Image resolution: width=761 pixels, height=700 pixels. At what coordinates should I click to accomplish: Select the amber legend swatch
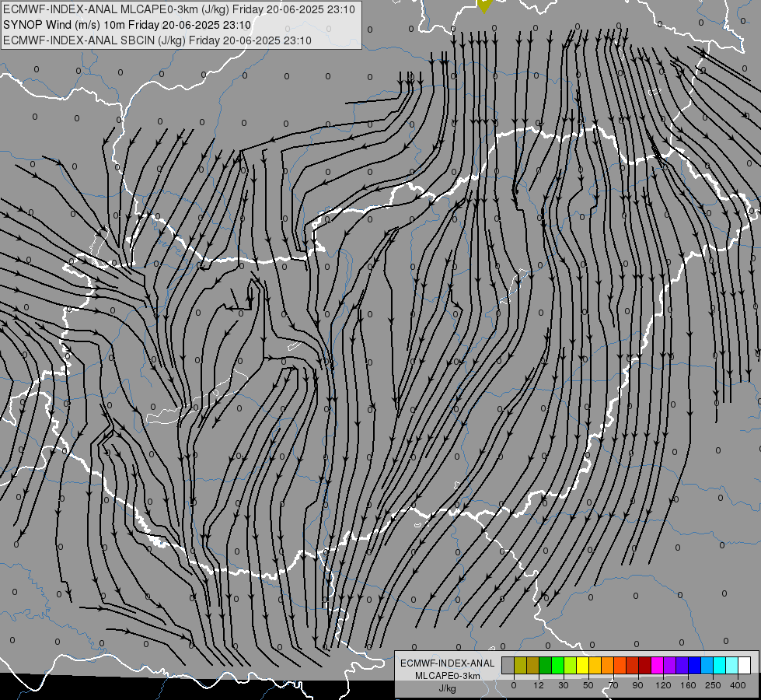(595, 665)
